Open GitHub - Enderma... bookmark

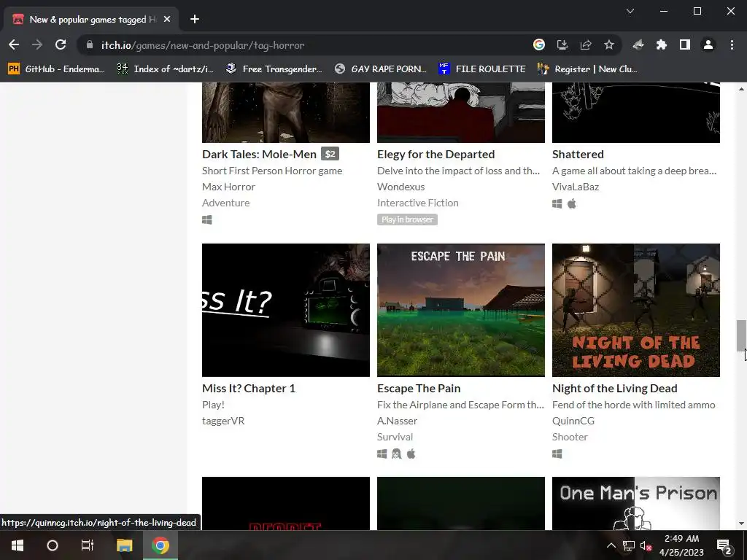pyautogui.click(x=56, y=69)
